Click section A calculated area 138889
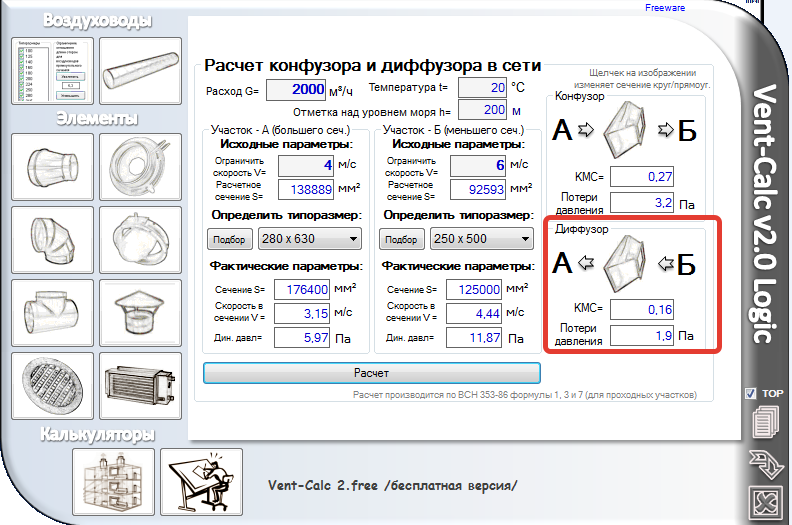This screenshot has height=525, width=792. 306,189
